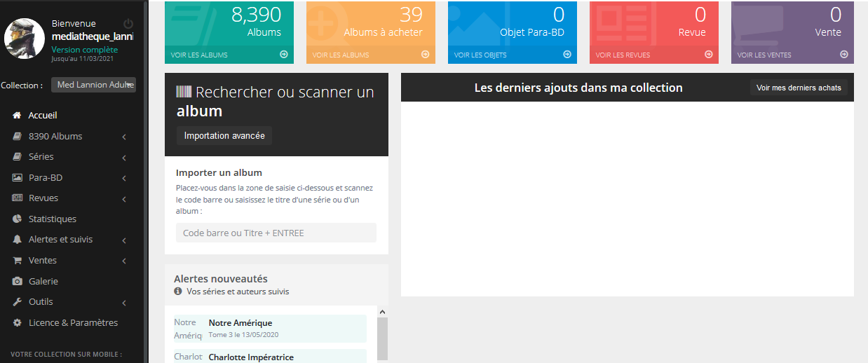Click the barcode or title input field
The height and width of the screenshot is (363, 868).
[x=276, y=233]
